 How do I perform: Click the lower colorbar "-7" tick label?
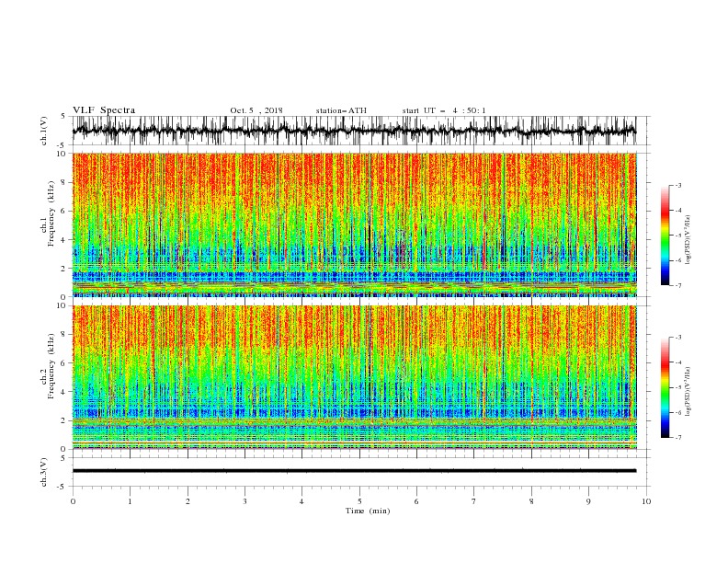tap(678, 438)
